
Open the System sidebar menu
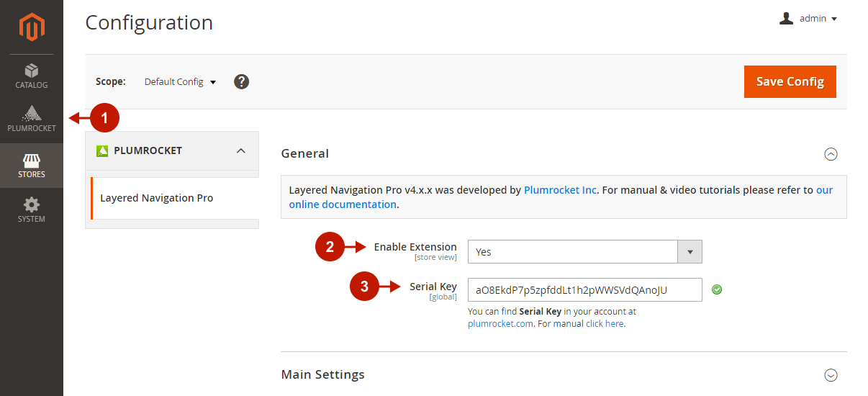(32, 210)
